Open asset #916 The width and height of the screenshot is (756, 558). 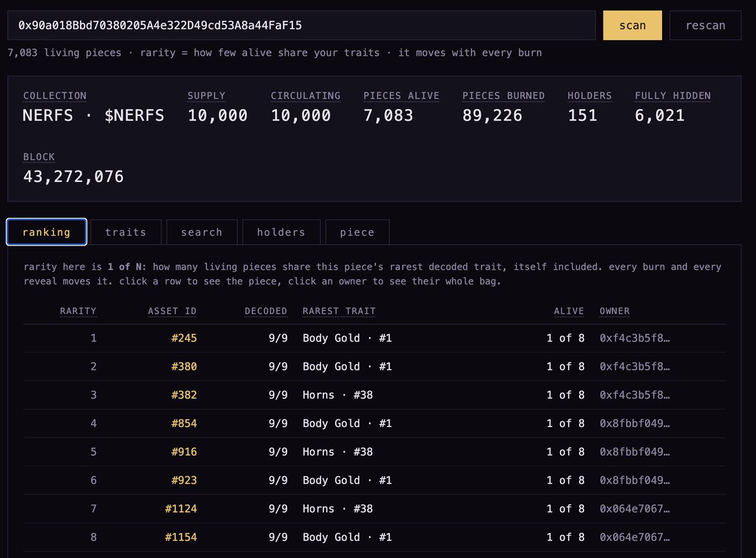184,452
